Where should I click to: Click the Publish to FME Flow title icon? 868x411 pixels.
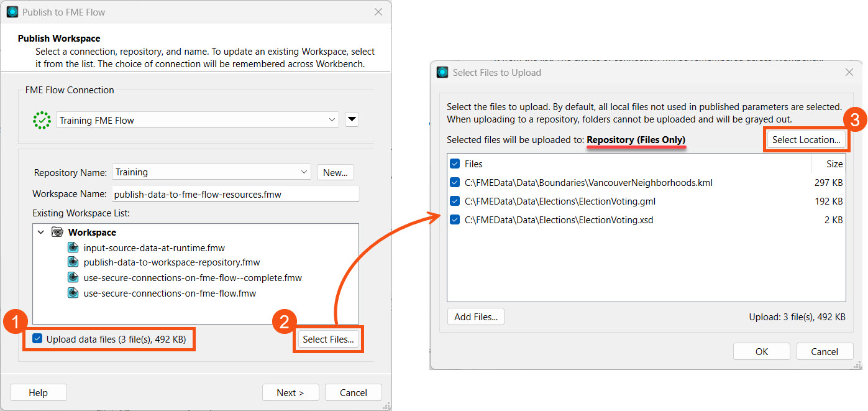coord(12,12)
